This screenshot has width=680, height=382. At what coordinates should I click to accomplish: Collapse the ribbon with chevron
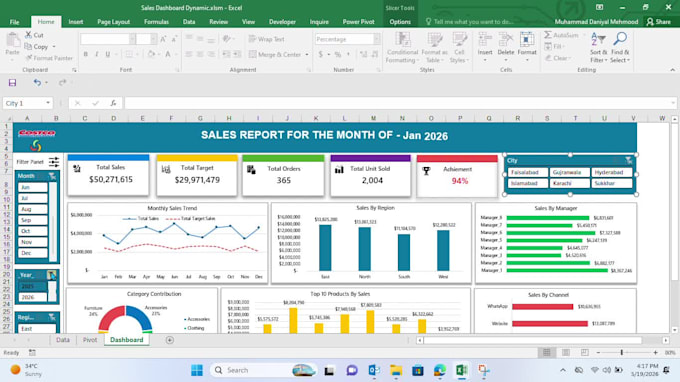click(672, 70)
